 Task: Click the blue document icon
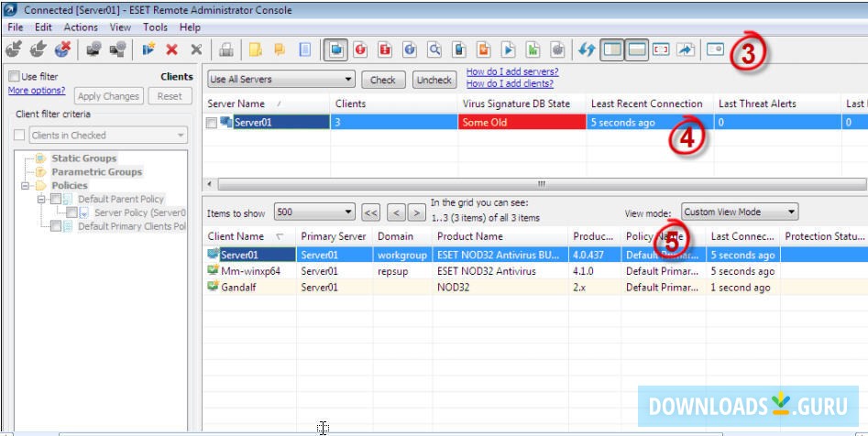(x=304, y=49)
